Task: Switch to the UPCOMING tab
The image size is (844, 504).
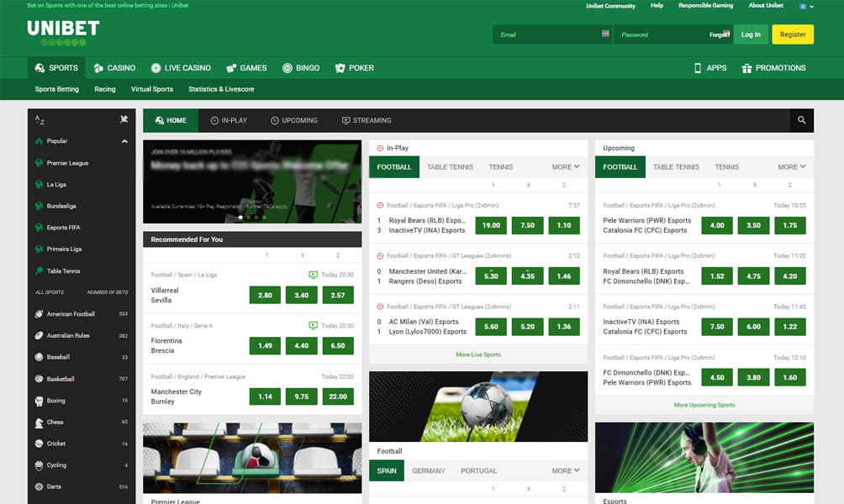Action: pos(294,120)
